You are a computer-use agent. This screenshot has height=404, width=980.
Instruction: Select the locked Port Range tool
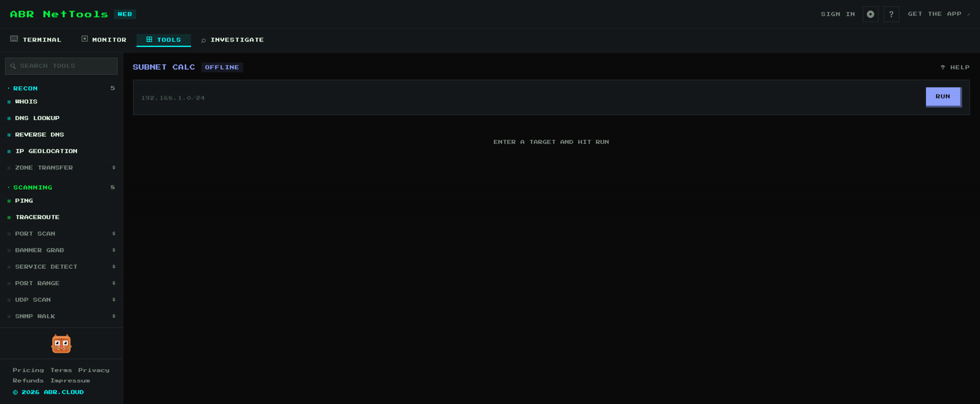(x=61, y=283)
